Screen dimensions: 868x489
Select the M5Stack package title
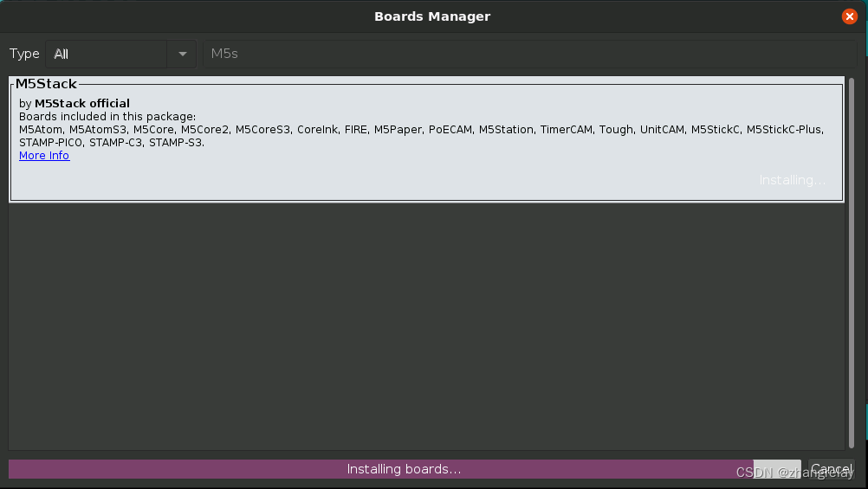(46, 84)
